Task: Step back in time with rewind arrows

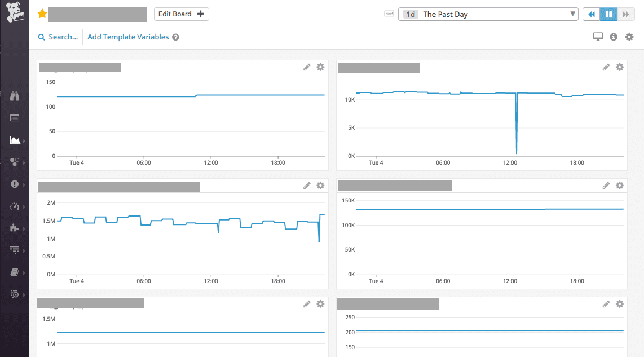Action: [592, 14]
